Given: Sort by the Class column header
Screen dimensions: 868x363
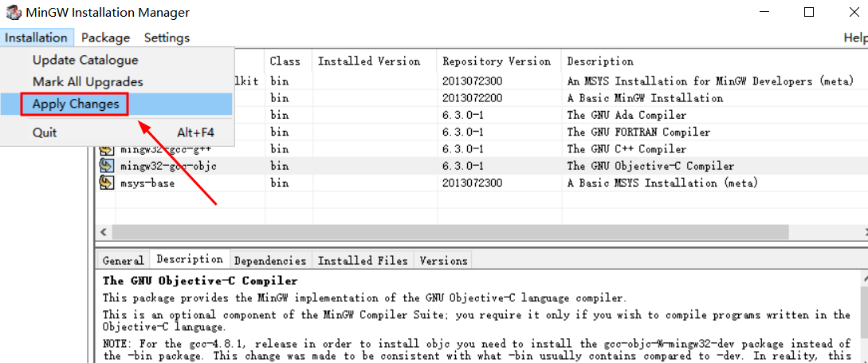Looking at the screenshot, I should coord(289,61).
